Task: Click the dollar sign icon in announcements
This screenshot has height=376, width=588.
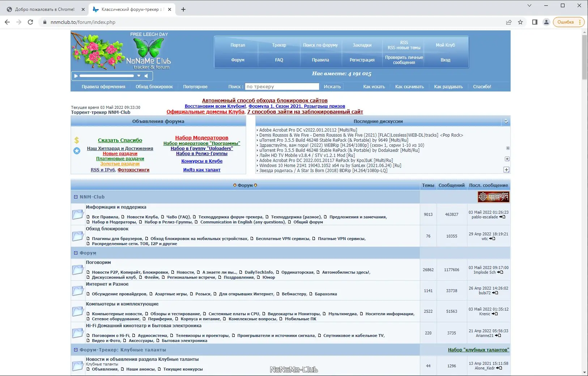Action: (x=77, y=140)
